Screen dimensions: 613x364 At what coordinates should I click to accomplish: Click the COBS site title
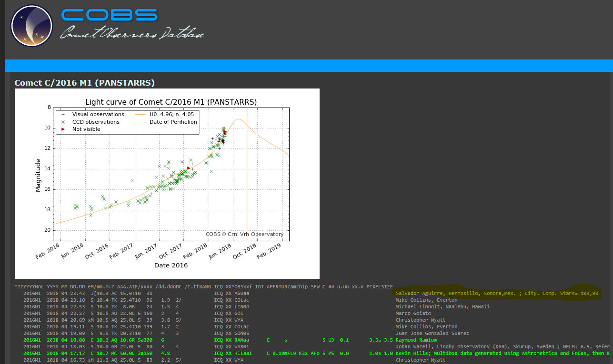(x=110, y=15)
